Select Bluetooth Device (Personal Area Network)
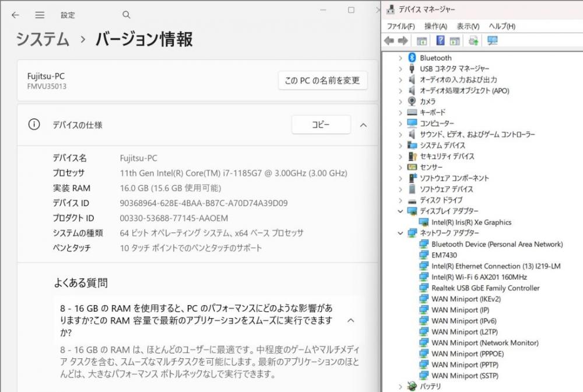This screenshot has height=392, width=583. [497, 244]
